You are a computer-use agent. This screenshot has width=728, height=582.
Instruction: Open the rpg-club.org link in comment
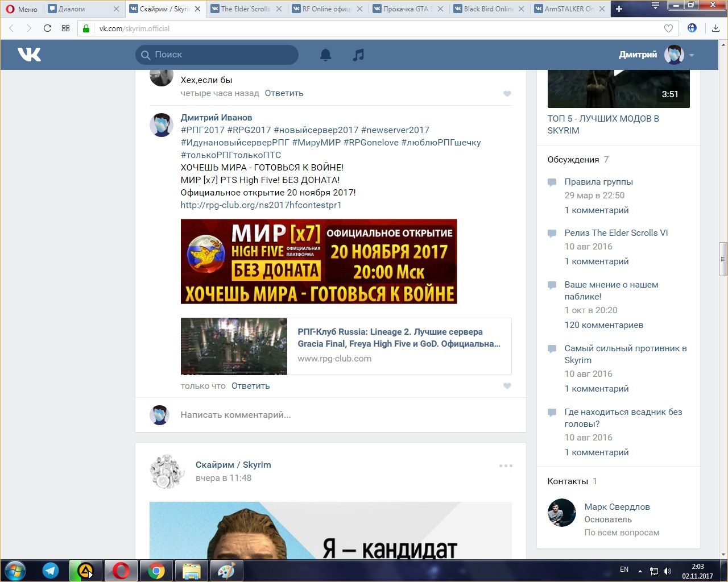coord(261,205)
